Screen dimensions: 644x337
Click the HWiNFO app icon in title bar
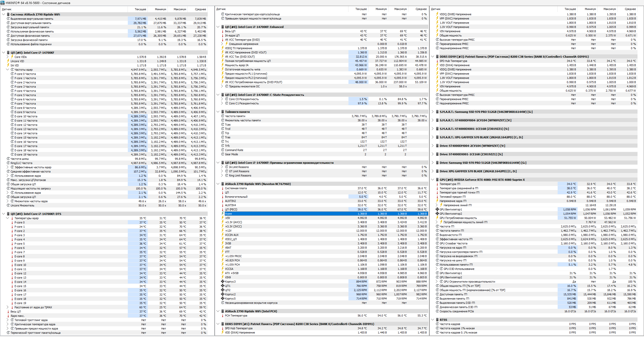pos(2,3)
